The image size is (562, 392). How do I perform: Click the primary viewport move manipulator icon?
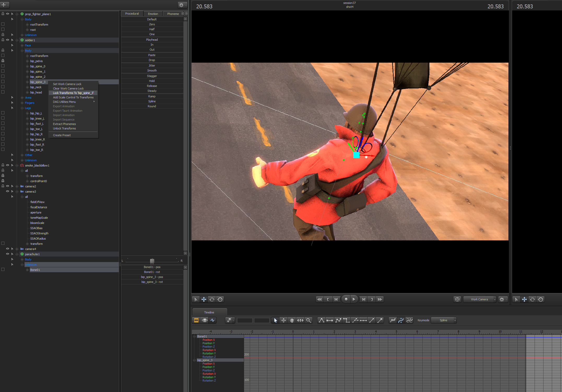204,299
